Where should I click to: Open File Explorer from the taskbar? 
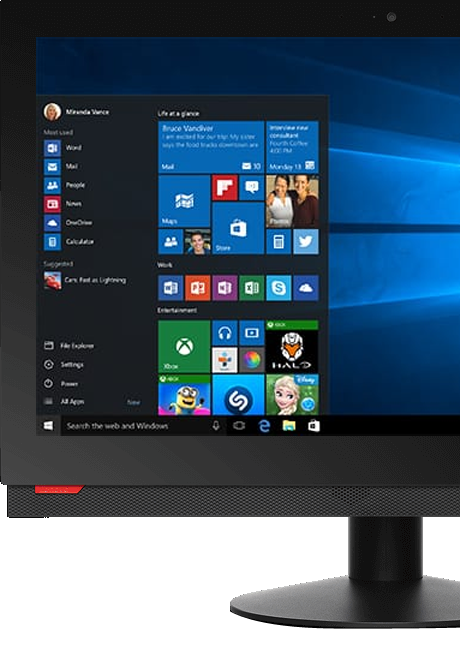point(289,426)
